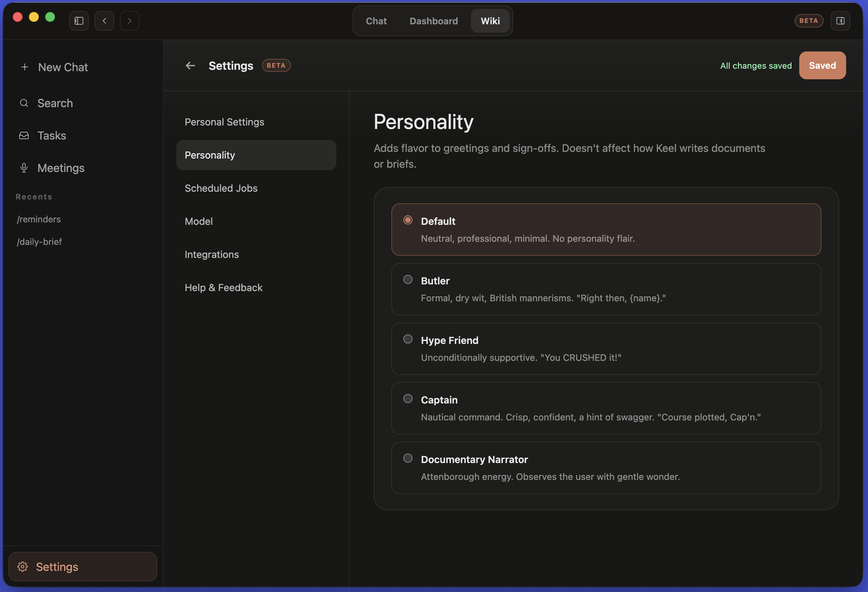Select the Documentary Narrator radio button
The height and width of the screenshot is (592, 868).
point(408,458)
